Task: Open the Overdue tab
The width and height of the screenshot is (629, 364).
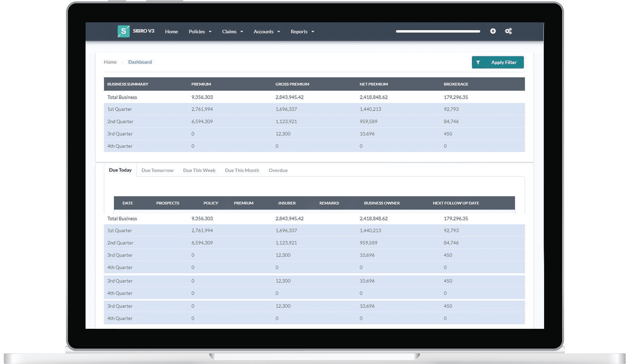Action: click(278, 170)
